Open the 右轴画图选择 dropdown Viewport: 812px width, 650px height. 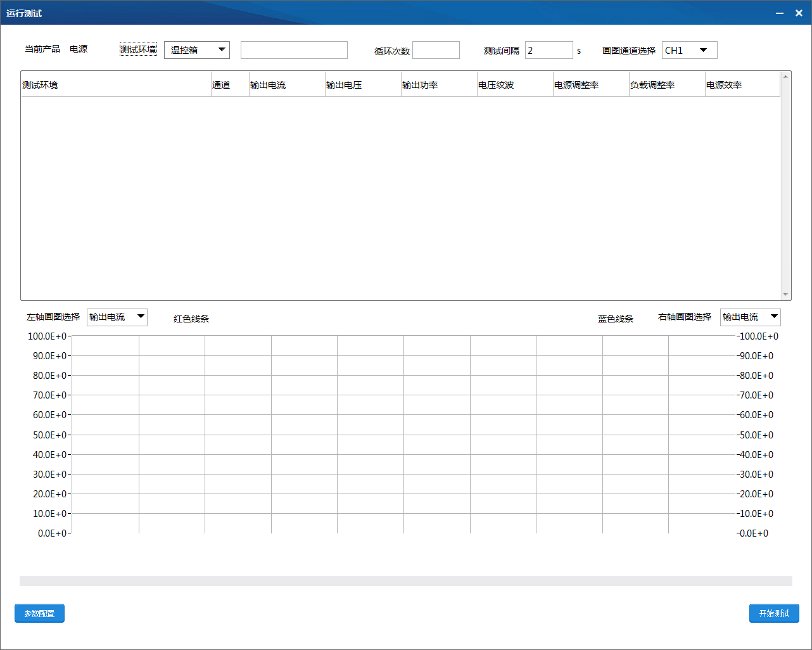[x=751, y=317]
